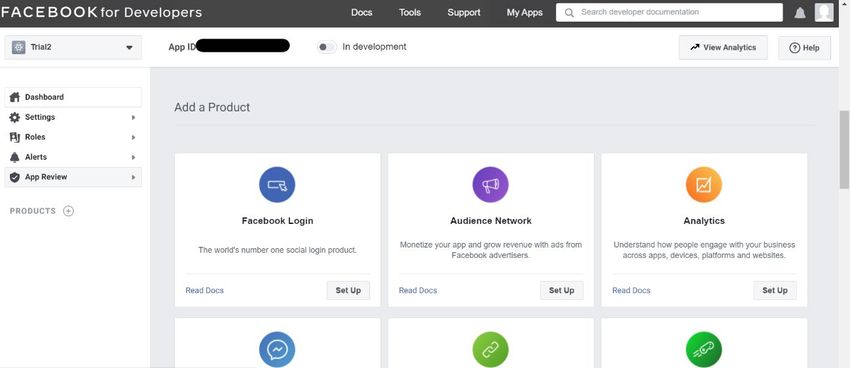Viewport: 850px width, 368px height.
Task: Click the Add a Product heading
Action: pos(212,107)
